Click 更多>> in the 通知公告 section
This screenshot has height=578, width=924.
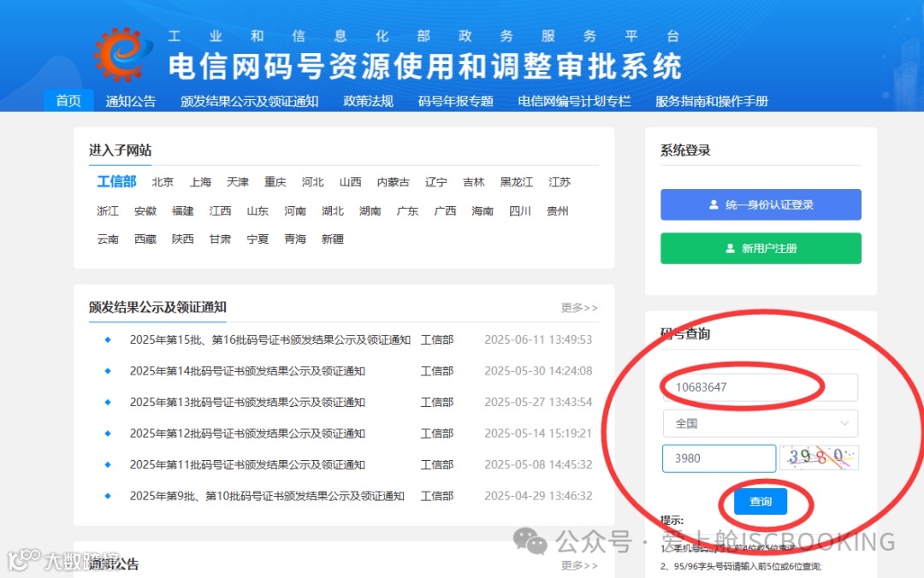point(579,566)
